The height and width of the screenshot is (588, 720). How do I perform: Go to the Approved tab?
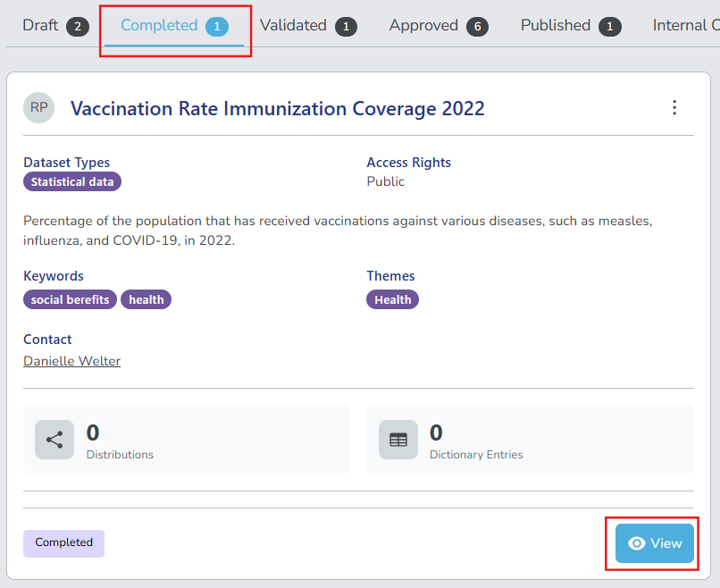pyautogui.click(x=438, y=26)
